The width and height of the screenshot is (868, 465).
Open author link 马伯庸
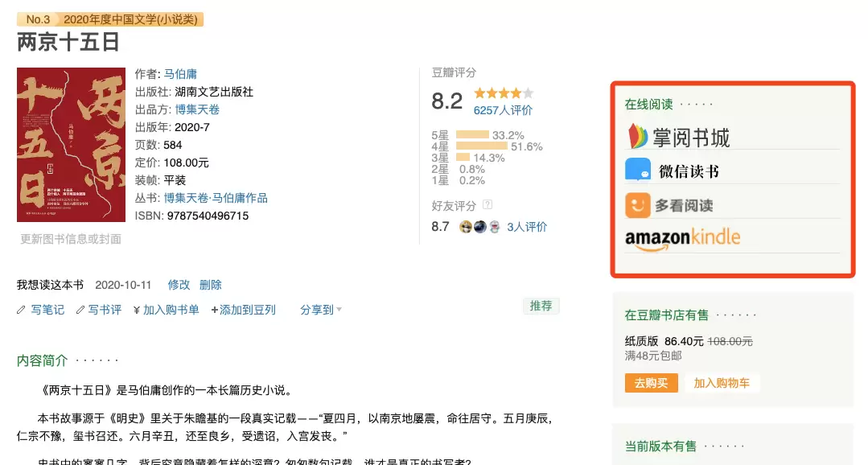pos(180,74)
